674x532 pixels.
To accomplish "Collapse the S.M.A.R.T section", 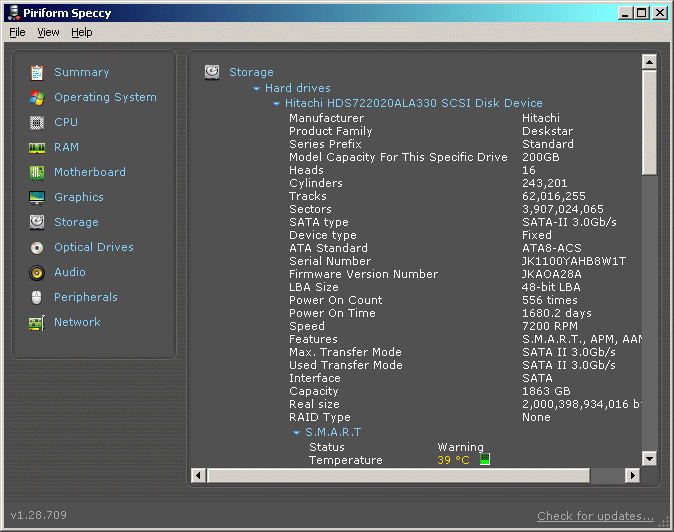I will (x=296, y=433).
